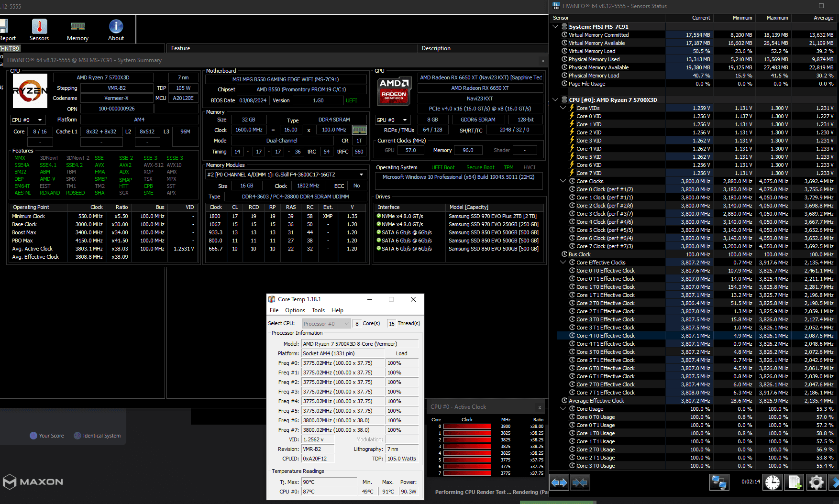Click Core 7 clock bar in Active Clock
The height and width of the screenshot is (504, 839).
467,473
